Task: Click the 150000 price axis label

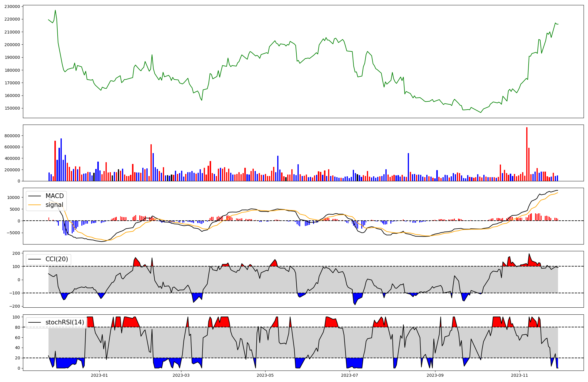Action: (12, 108)
